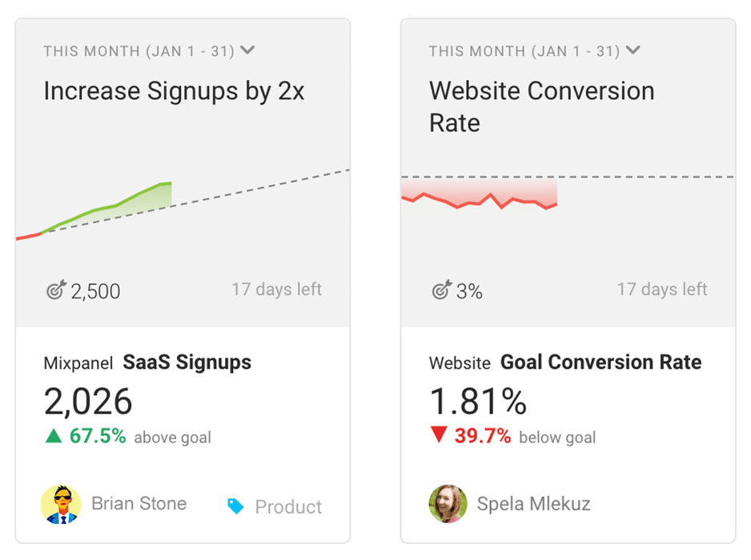Click the target goal icon showing 2,500
Image resolution: width=751 pixels, height=560 pixels.
point(56,290)
